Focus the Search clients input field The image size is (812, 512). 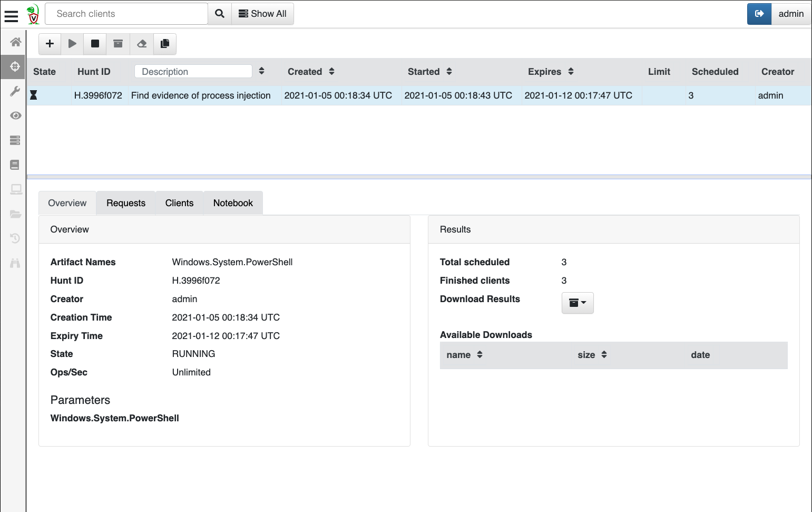pyautogui.click(x=126, y=14)
